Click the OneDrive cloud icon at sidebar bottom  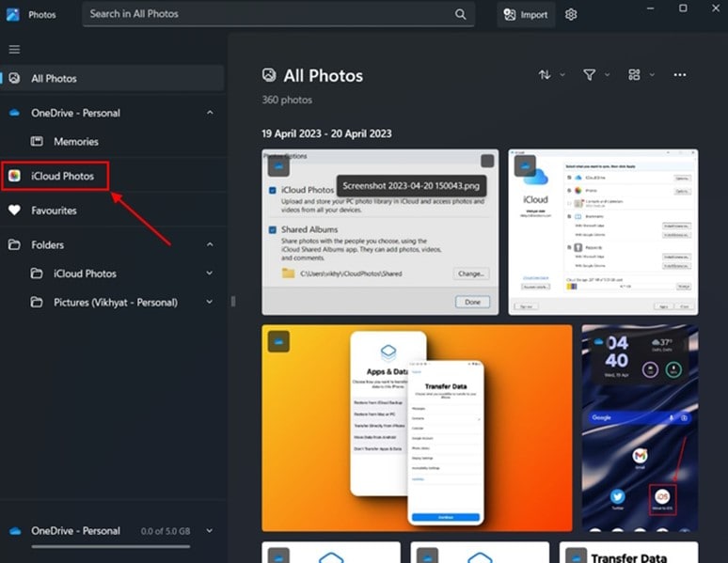tap(15, 531)
